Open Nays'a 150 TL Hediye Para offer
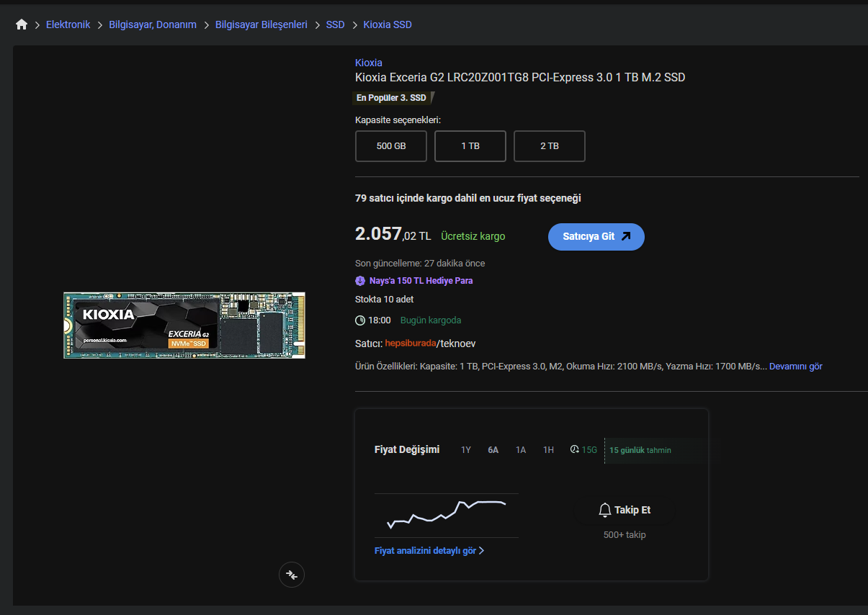 [x=421, y=281]
